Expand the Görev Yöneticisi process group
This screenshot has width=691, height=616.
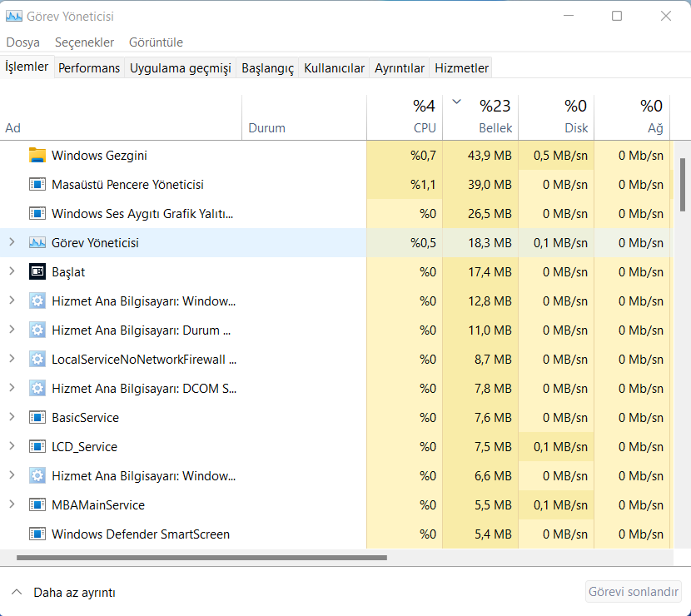pyautogui.click(x=12, y=243)
